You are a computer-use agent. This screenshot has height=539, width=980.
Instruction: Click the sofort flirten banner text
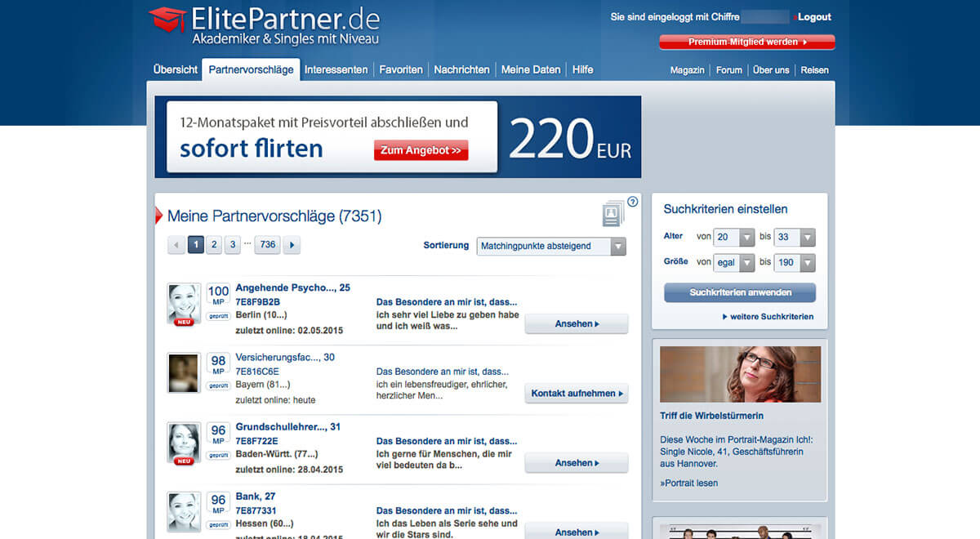[252, 148]
